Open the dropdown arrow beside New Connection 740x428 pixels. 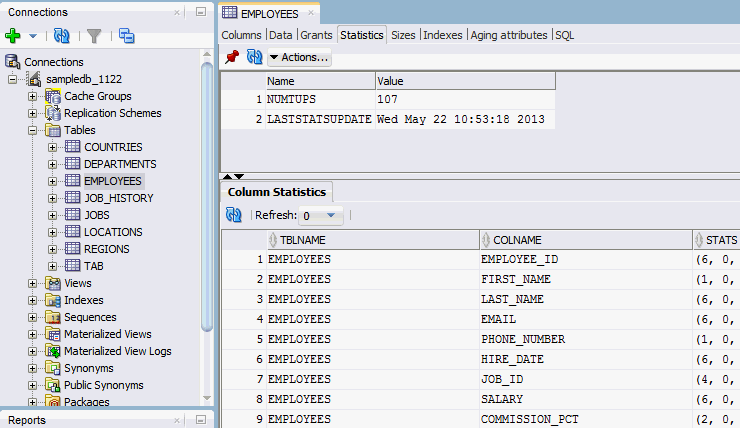(33, 36)
